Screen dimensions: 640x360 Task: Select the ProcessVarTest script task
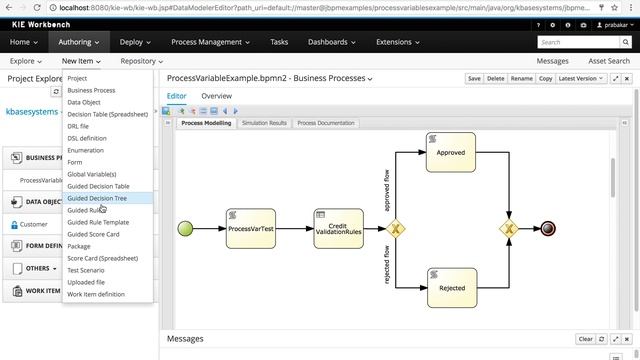pyautogui.click(x=251, y=229)
